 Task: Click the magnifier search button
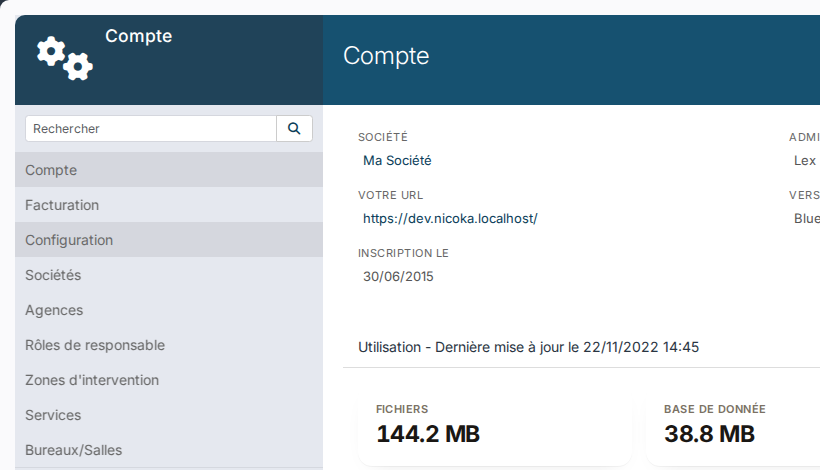click(x=294, y=129)
